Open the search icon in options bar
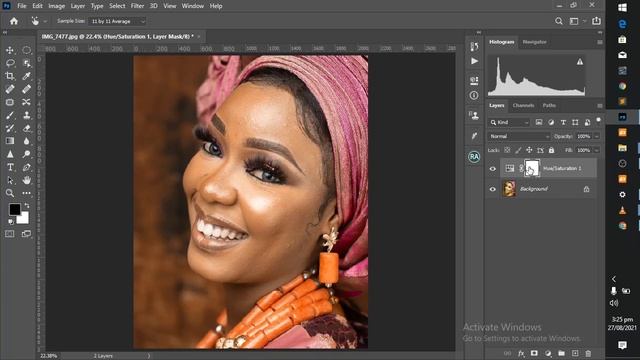Viewport: 640px width, 360px height. point(559,21)
